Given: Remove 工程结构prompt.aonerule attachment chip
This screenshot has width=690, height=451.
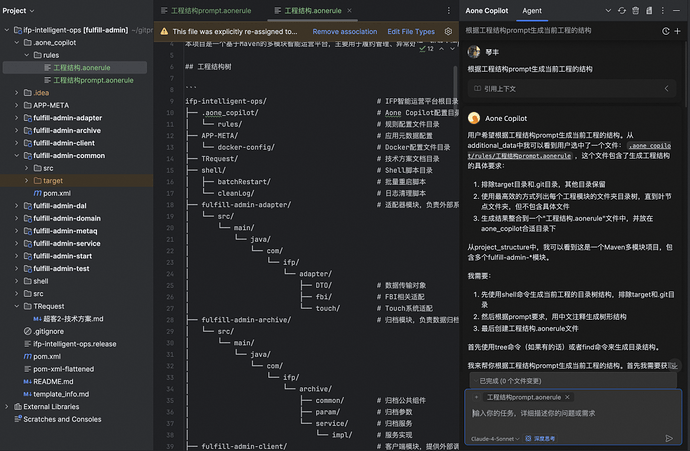Looking at the screenshot, I should click(x=568, y=397).
